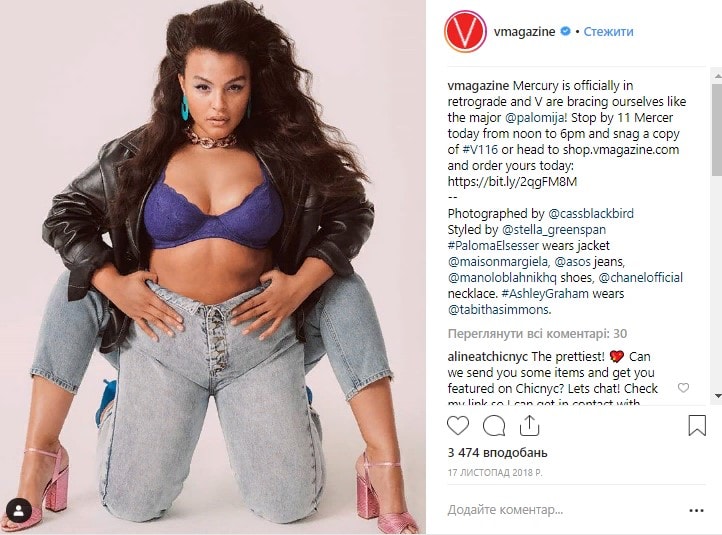Viewport: 722px width, 535px height.
Task: Open the #V116 hashtag link
Action: click(x=480, y=149)
